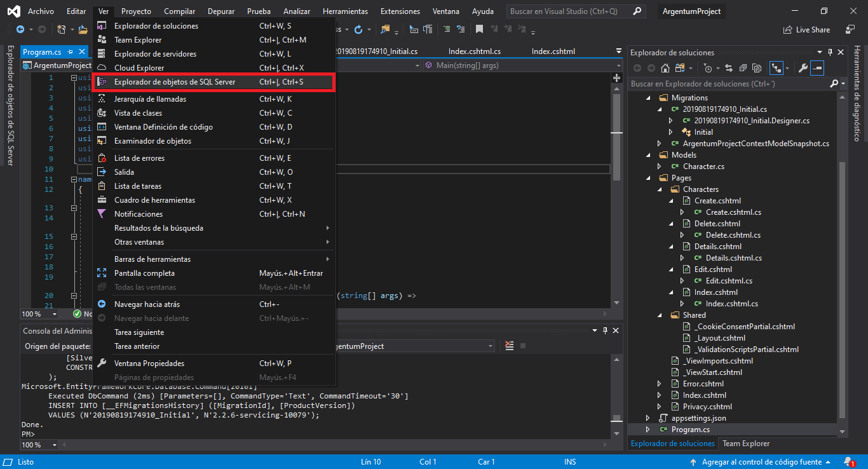Expand the Models node
The height and width of the screenshot is (469, 868).
click(648, 154)
